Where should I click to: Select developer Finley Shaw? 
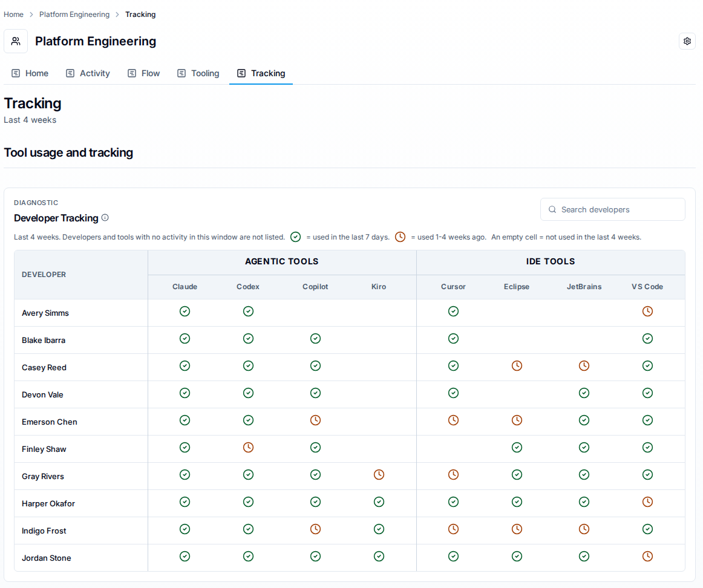click(44, 449)
